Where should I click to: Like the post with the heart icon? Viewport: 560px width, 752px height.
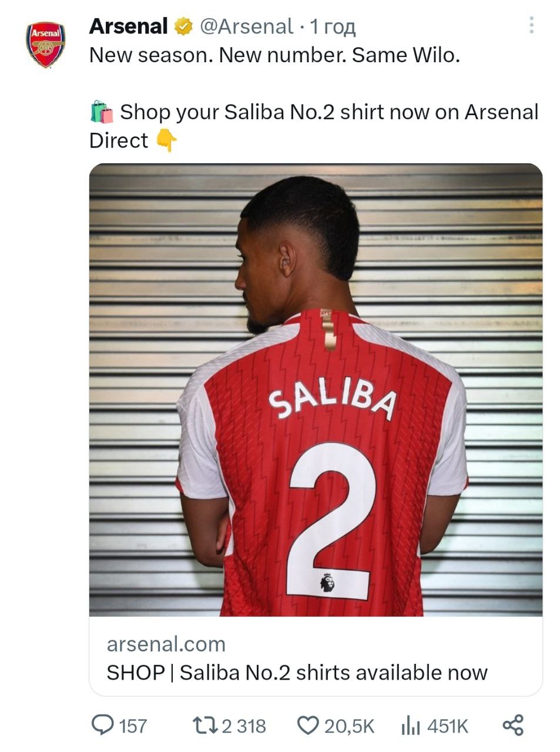[x=308, y=726]
